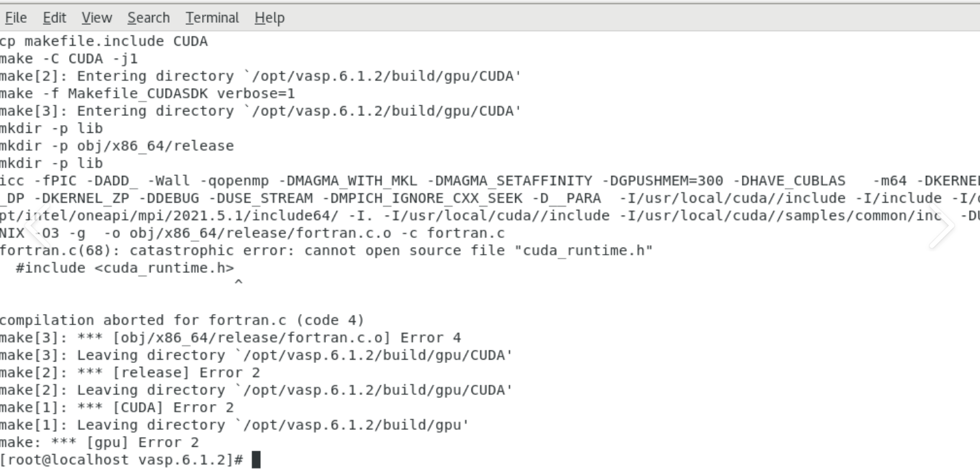Click the 'mkdir -p obj/x86_64/release' line
The height and width of the screenshot is (471, 980).
click(117, 146)
